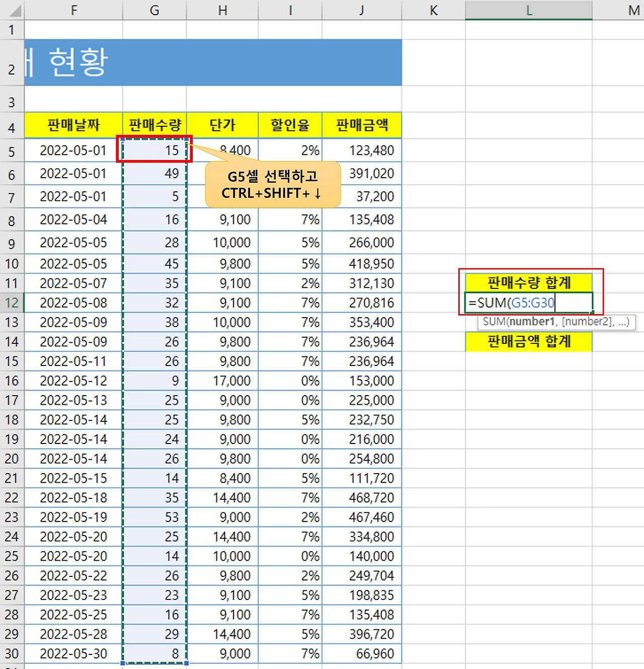This screenshot has width=644, height=669.
Task: Select column L header
Action: (x=529, y=10)
